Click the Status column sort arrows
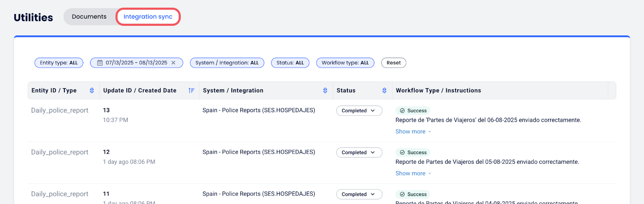644x204 pixels. [x=384, y=91]
